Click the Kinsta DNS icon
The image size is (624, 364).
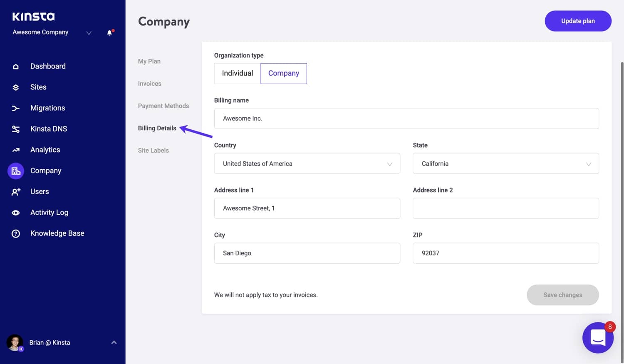(16, 129)
